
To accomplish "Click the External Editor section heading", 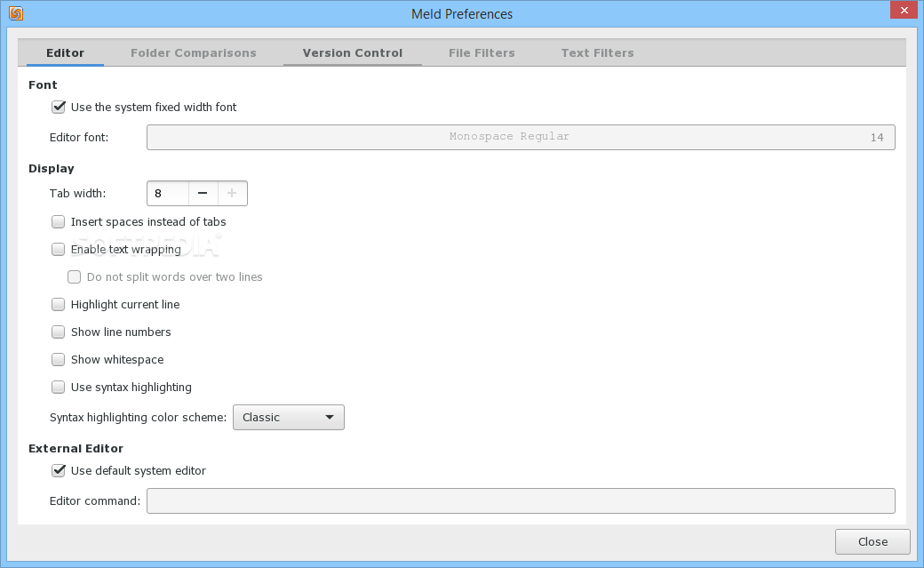I will point(76,448).
